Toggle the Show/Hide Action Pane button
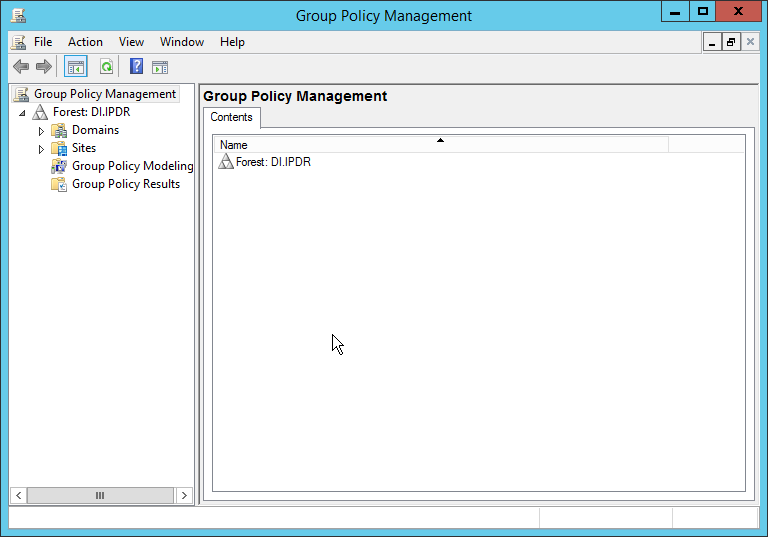Viewport: 768px width, 537px height. point(160,67)
